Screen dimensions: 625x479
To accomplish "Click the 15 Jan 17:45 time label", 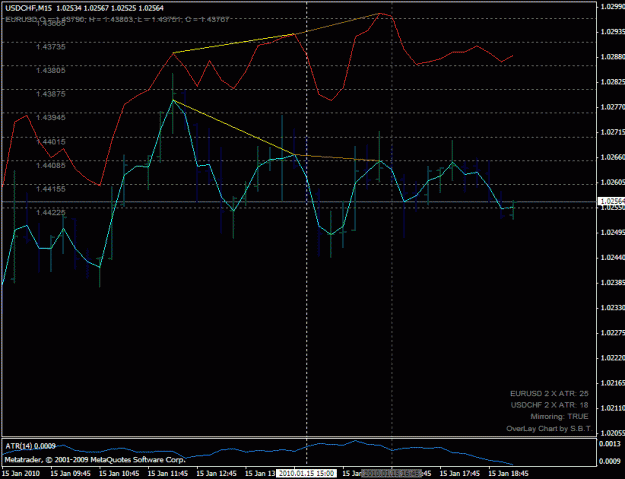I will 460,473.
